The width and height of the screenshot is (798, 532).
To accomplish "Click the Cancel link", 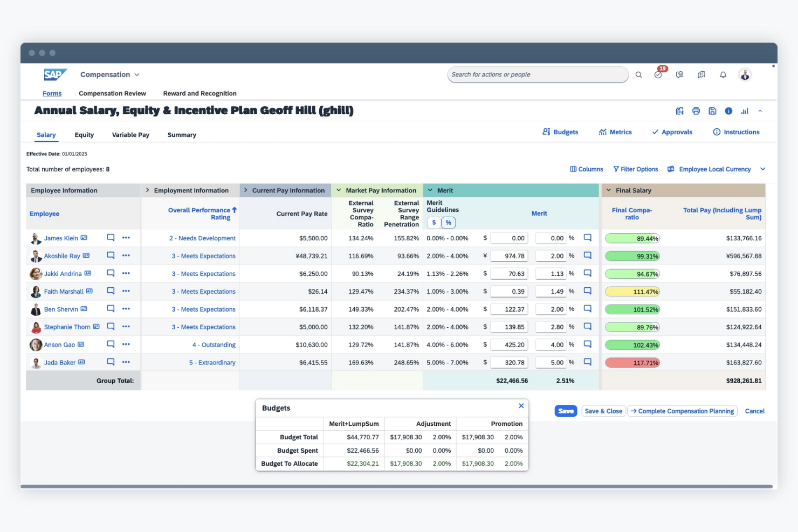I will [755, 411].
